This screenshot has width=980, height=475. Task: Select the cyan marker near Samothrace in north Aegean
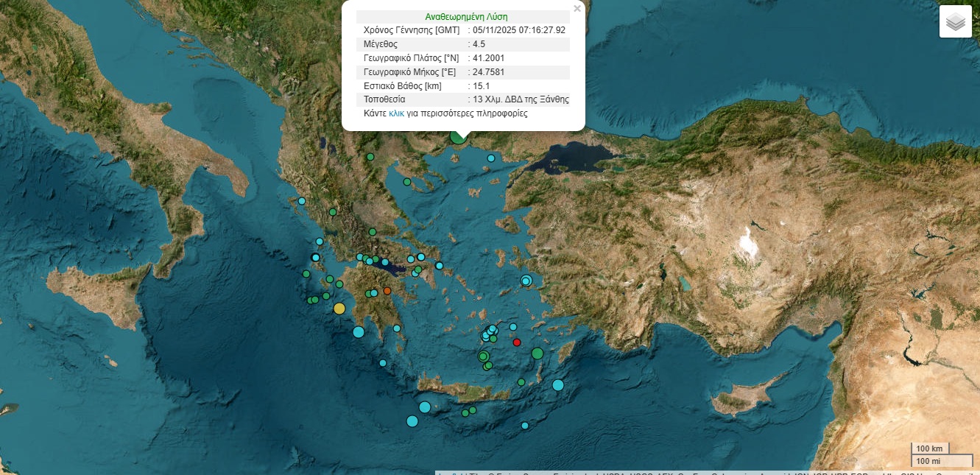491,158
